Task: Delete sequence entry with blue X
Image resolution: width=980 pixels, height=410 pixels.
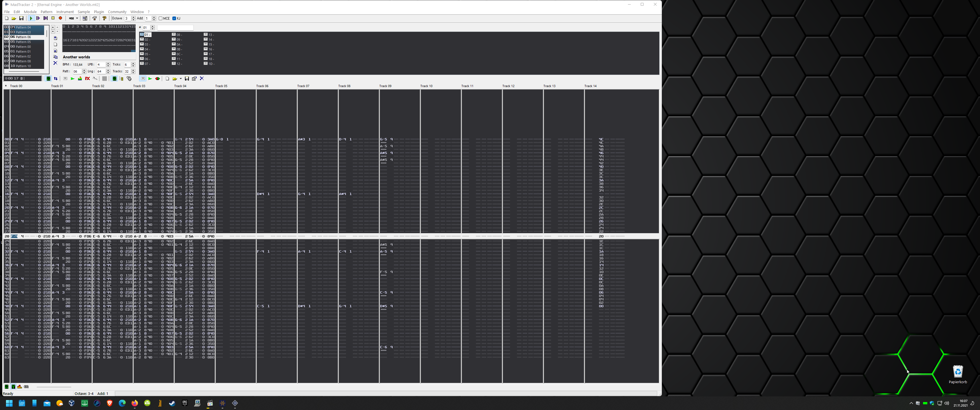Action: pyautogui.click(x=55, y=63)
